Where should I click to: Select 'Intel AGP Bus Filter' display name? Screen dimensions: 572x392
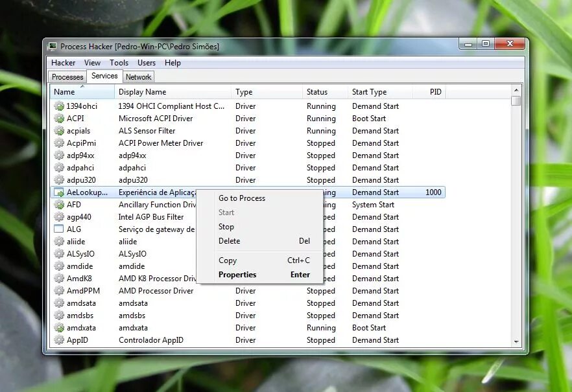click(x=151, y=217)
